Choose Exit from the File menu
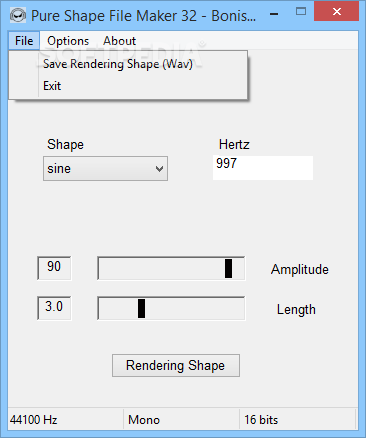Image resolution: width=366 pixels, height=438 pixels. 52,86
